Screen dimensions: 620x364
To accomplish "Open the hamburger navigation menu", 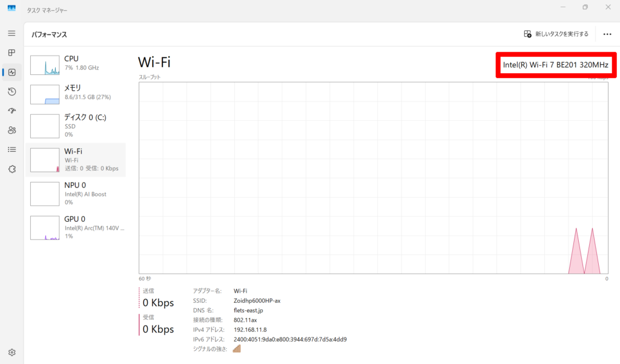I will pos(12,33).
